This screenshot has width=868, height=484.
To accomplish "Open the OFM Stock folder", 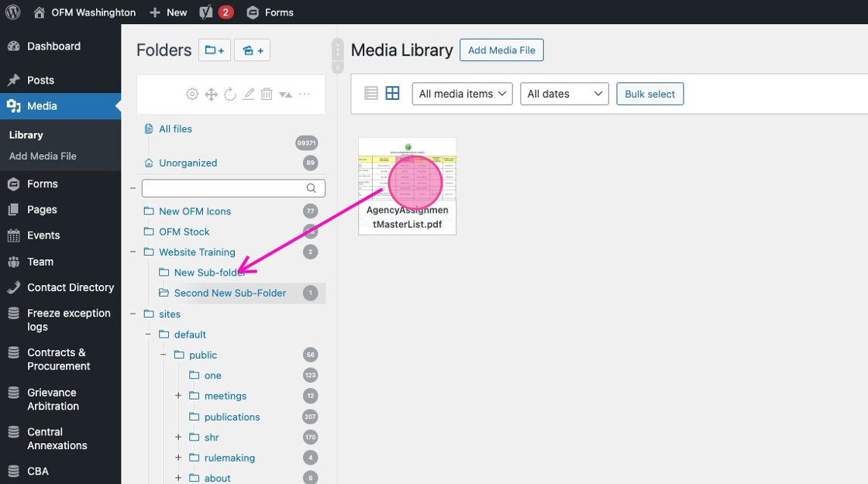I will [184, 232].
